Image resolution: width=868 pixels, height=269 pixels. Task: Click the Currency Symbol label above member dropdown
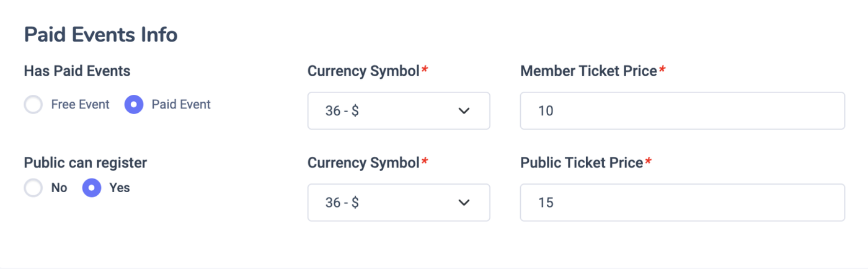(363, 71)
